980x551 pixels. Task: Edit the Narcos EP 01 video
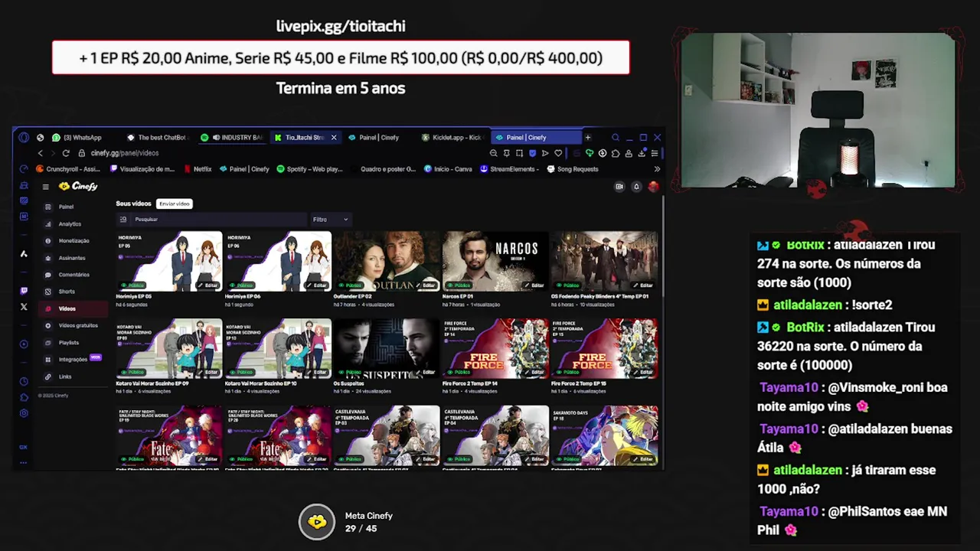(x=534, y=285)
